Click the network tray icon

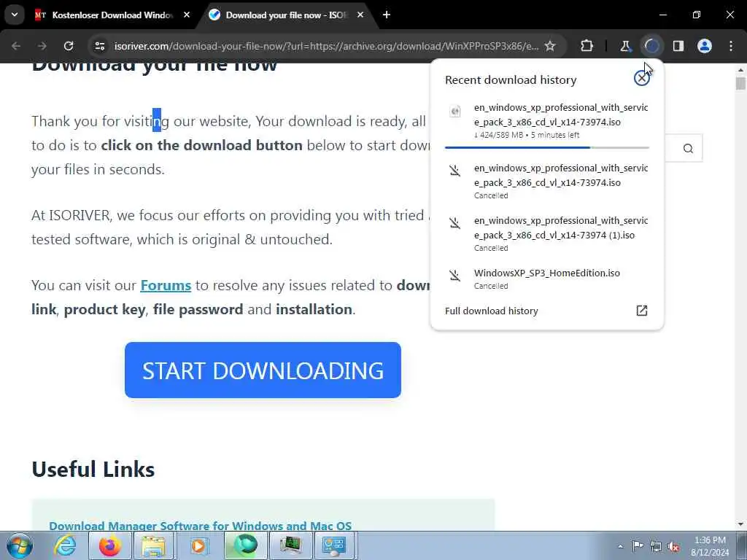656,546
